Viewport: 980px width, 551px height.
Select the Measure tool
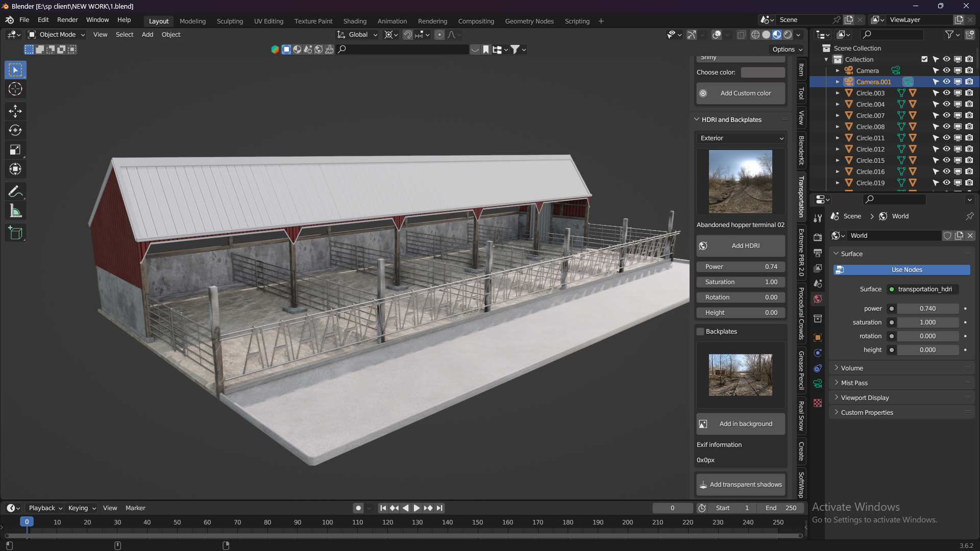click(x=15, y=211)
